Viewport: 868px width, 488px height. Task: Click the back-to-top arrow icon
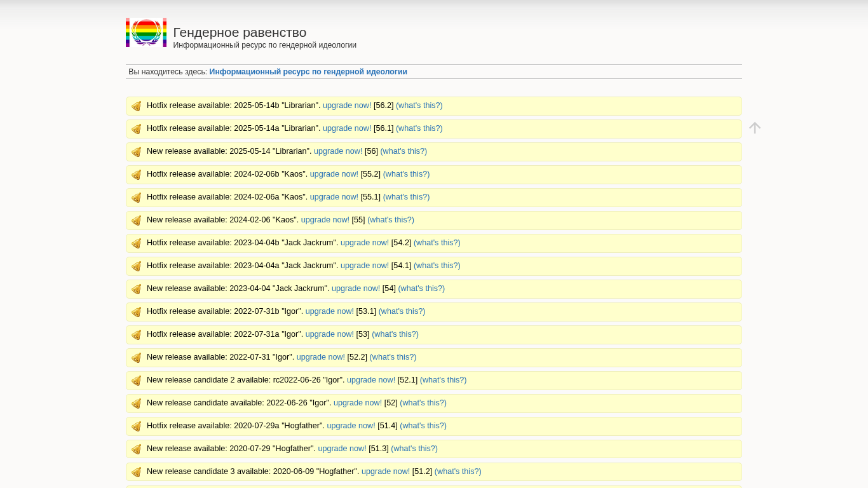[x=755, y=128]
